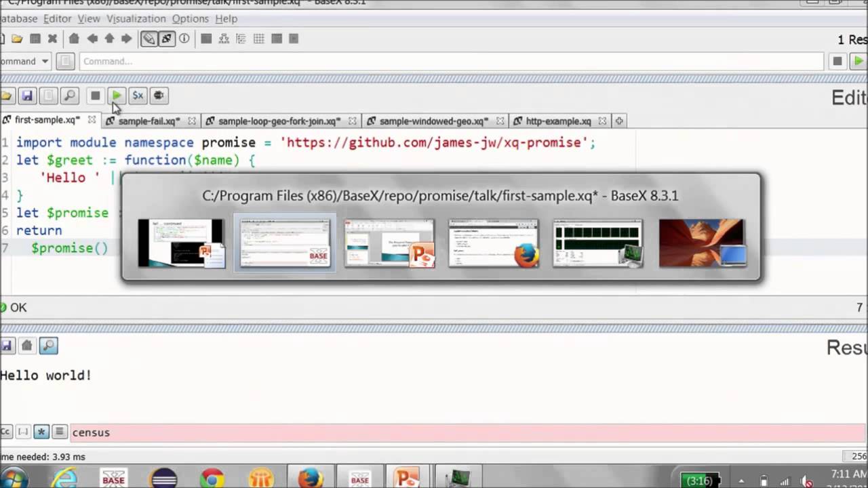This screenshot has width=868, height=488.
Task: Click the back arrow in top toolbar
Action: pyautogui.click(x=92, y=39)
